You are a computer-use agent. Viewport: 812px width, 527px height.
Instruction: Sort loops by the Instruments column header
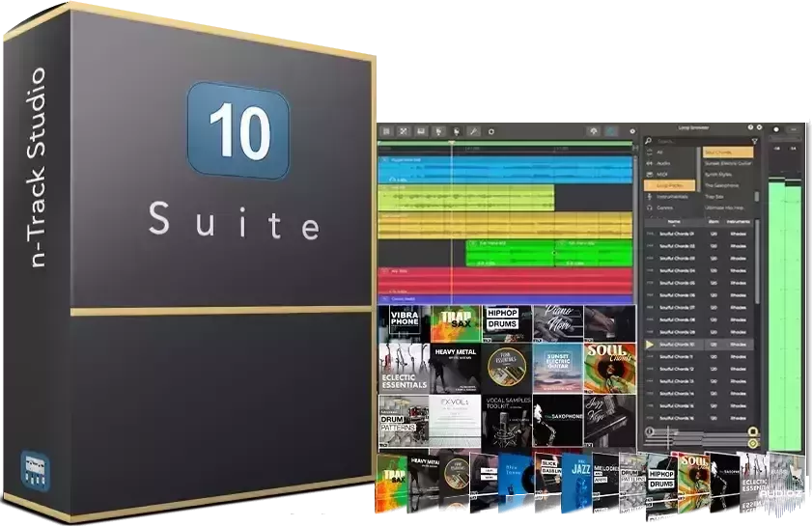click(x=738, y=222)
